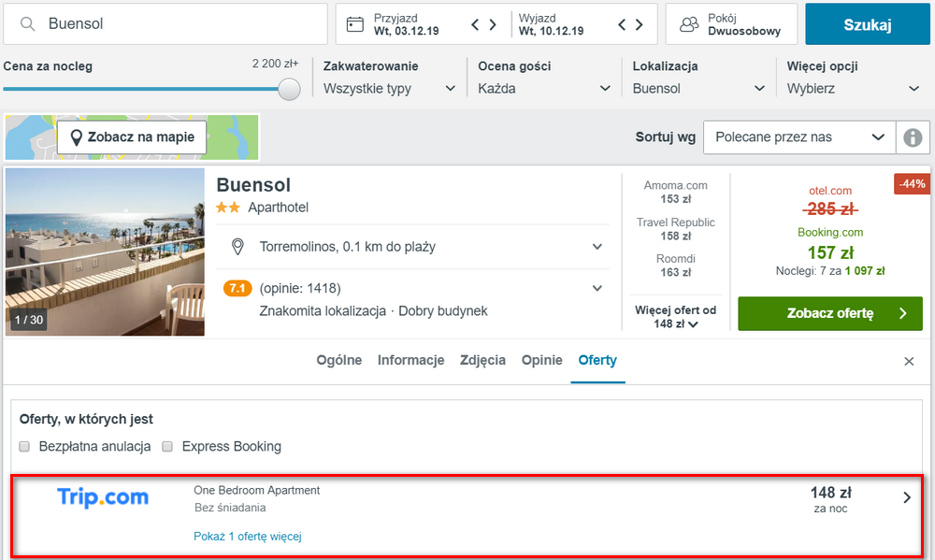Click location pin next to Torremolinos
This screenshot has width=935, height=560.
coord(237,246)
